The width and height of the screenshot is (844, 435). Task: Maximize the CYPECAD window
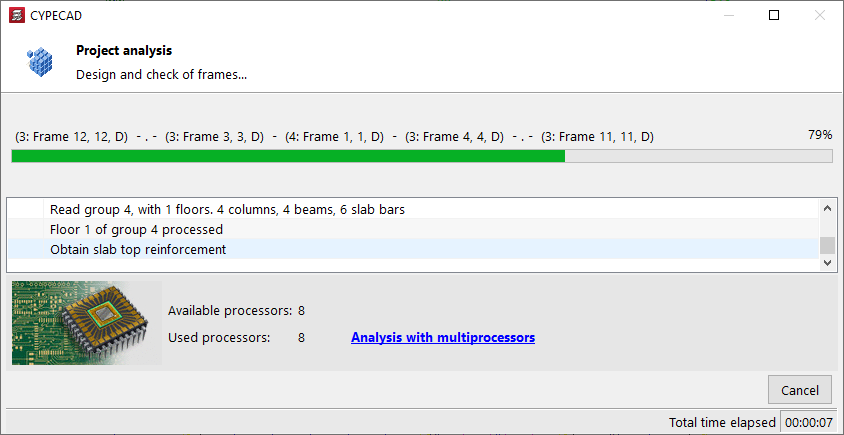[x=773, y=15]
